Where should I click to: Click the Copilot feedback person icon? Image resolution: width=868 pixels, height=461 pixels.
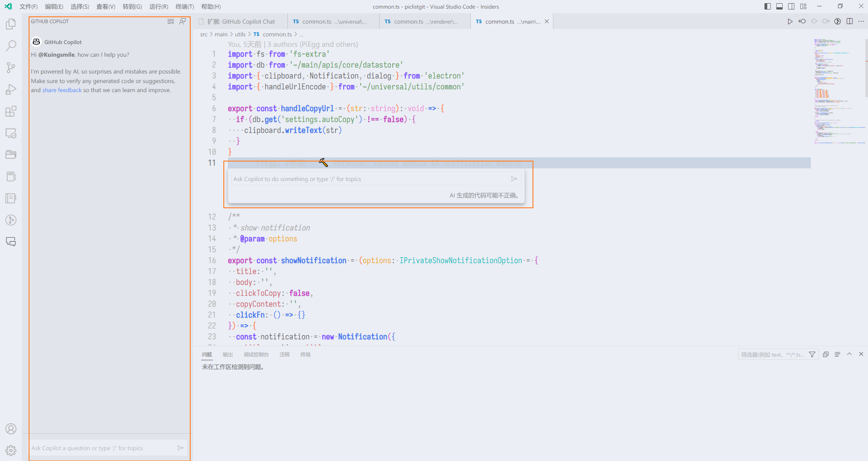click(x=182, y=21)
